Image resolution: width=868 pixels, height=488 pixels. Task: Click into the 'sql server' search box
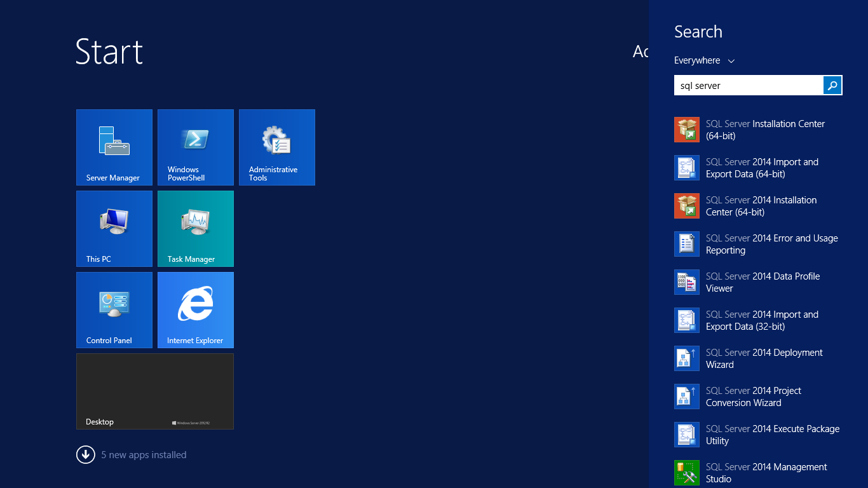pos(749,85)
